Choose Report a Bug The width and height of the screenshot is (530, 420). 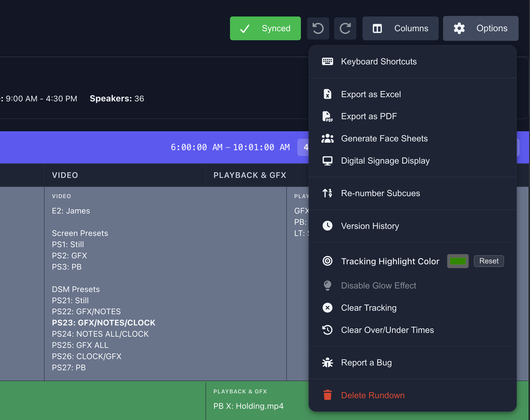pos(412,363)
